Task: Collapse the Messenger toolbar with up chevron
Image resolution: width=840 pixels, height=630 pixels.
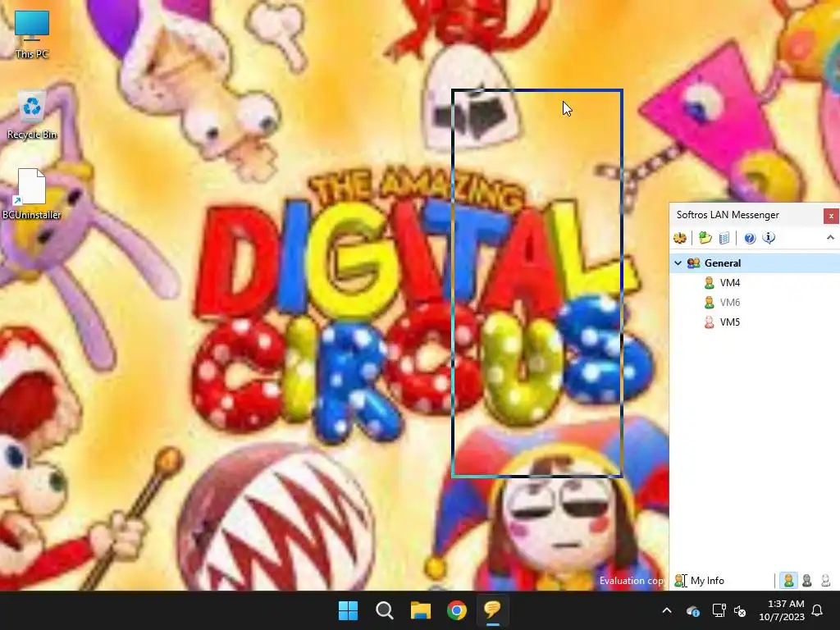Action: tap(830, 237)
